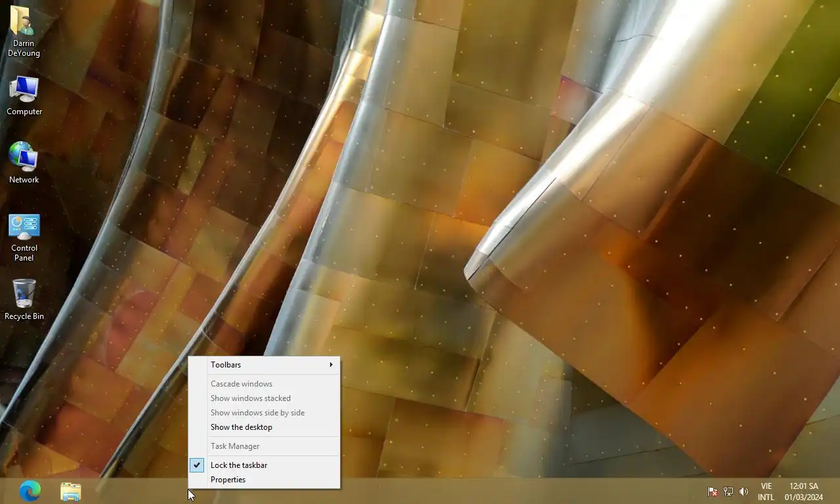Click the Toolbars submenu arrow
Viewport: 840px width, 504px height.
tap(331, 365)
